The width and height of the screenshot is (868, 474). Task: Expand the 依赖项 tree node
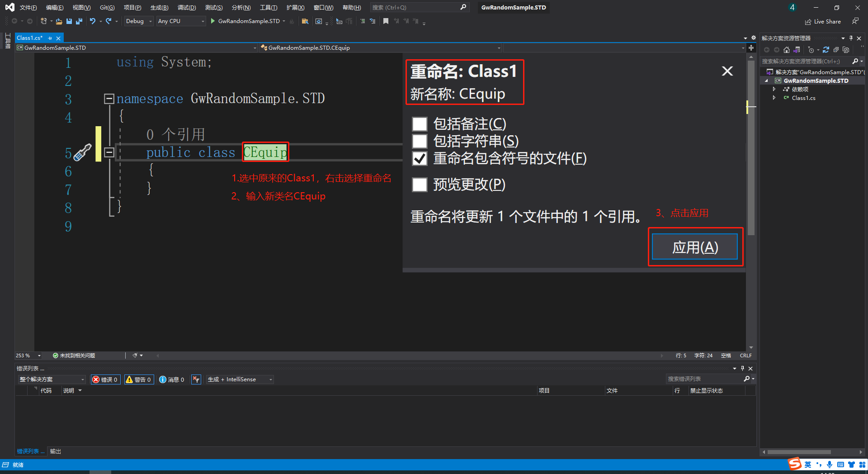click(x=774, y=90)
